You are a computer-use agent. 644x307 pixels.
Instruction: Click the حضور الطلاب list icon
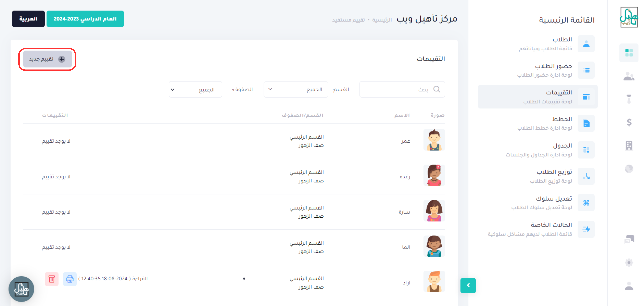click(x=586, y=70)
